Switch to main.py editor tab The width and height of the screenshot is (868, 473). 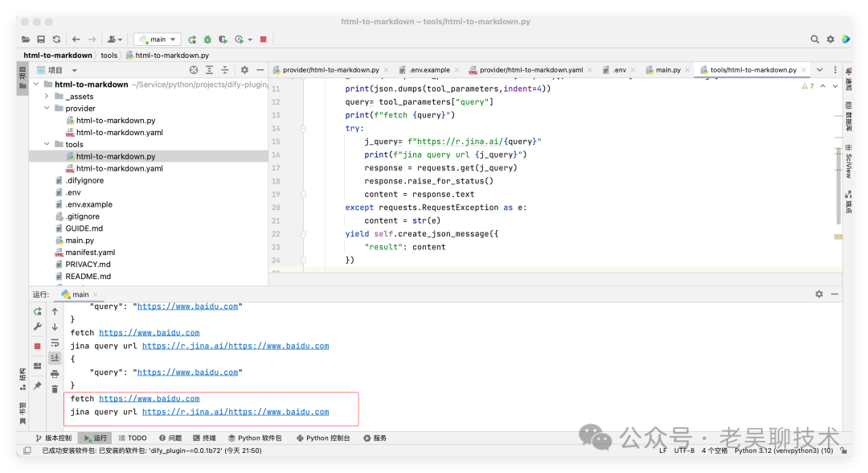(x=668, y=70)
